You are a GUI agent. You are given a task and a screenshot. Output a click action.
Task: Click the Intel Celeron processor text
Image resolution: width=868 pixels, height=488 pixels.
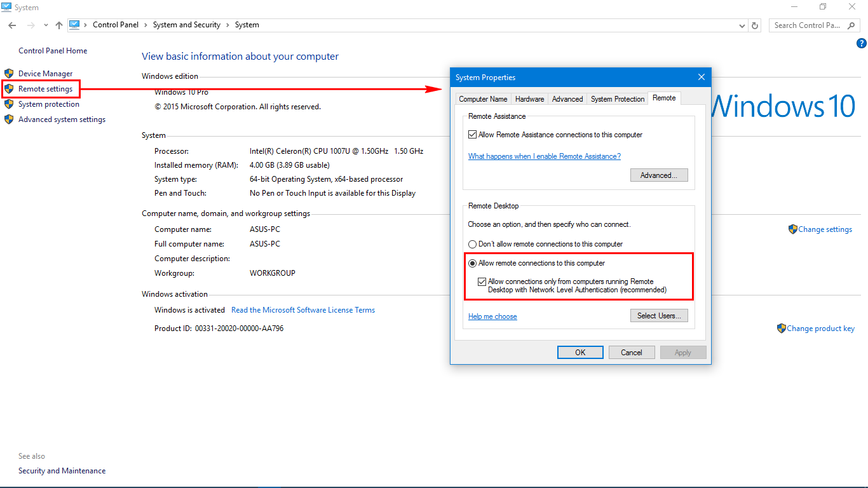(x=336, y=151)
